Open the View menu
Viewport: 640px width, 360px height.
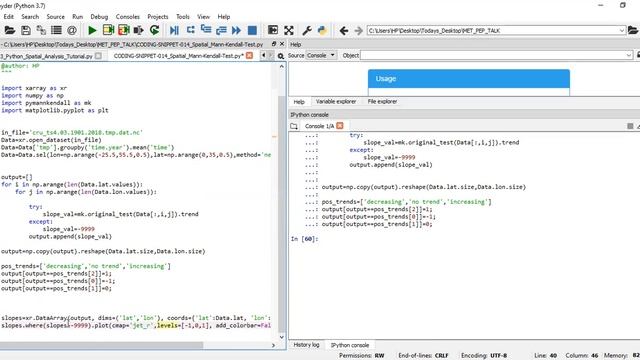(x=203, y=17)
